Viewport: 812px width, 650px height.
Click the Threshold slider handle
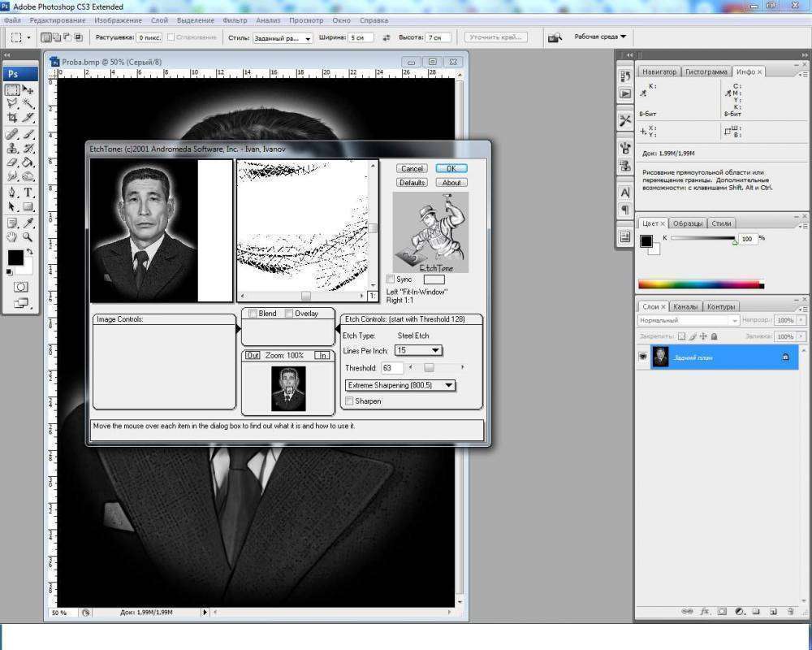[x=429, y=368]
